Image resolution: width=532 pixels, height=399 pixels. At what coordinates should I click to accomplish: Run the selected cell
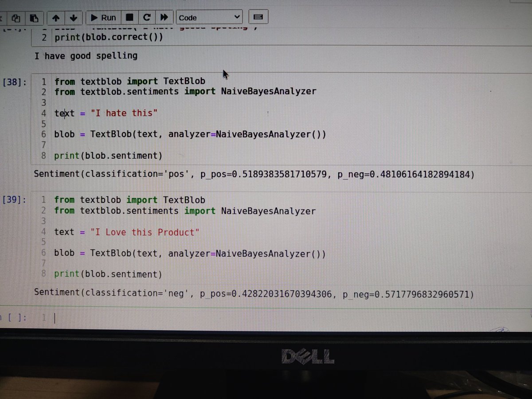(x=103, y=18)
